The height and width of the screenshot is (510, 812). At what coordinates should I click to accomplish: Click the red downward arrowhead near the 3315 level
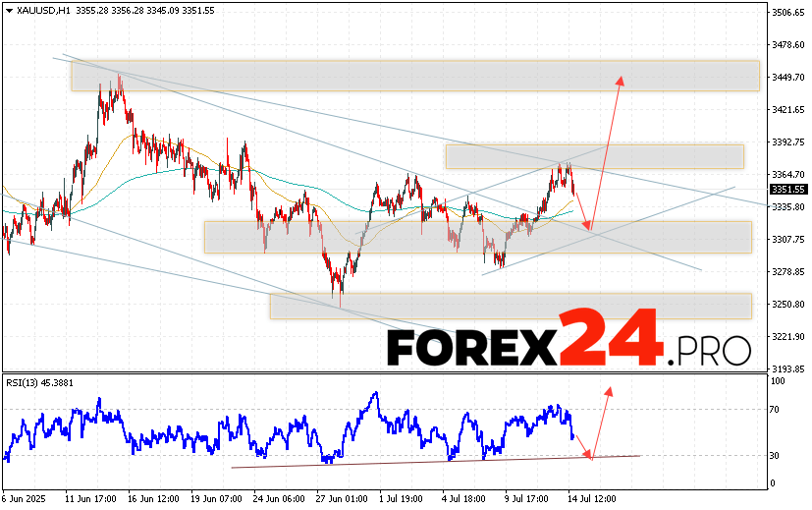(x=589, y=228)
